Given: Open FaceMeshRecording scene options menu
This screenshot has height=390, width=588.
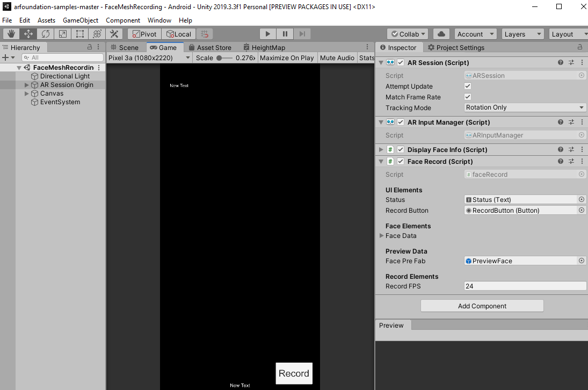Looking at the screenshot, I should click(x=99, y=68).
